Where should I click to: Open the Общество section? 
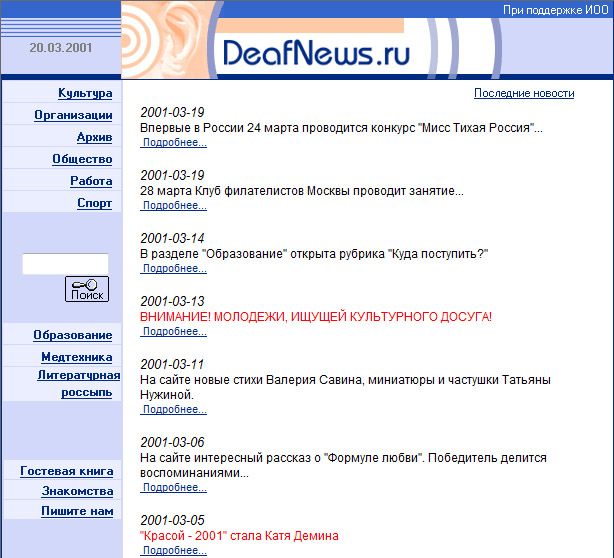[x=82, y=159]
